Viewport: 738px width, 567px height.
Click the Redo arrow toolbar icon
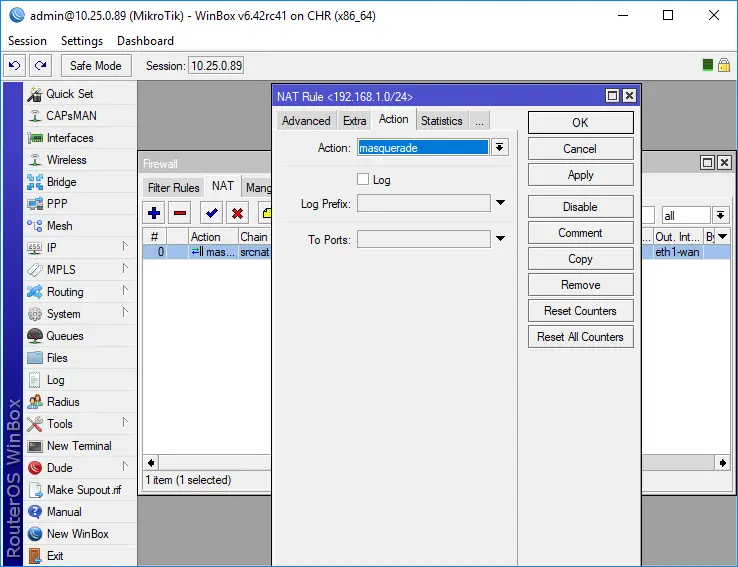[x=40, y=65]
